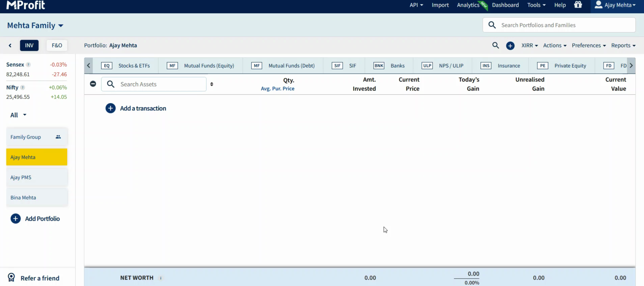Switch to F&O mode
644x286 pixels.
pyautogui.click(x=57, y=45)
